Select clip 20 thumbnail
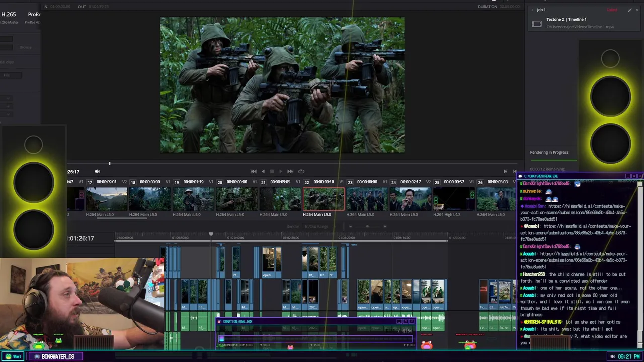Image resolution: width=644 pixels, height=362 pixels. [x=236, y=199]
